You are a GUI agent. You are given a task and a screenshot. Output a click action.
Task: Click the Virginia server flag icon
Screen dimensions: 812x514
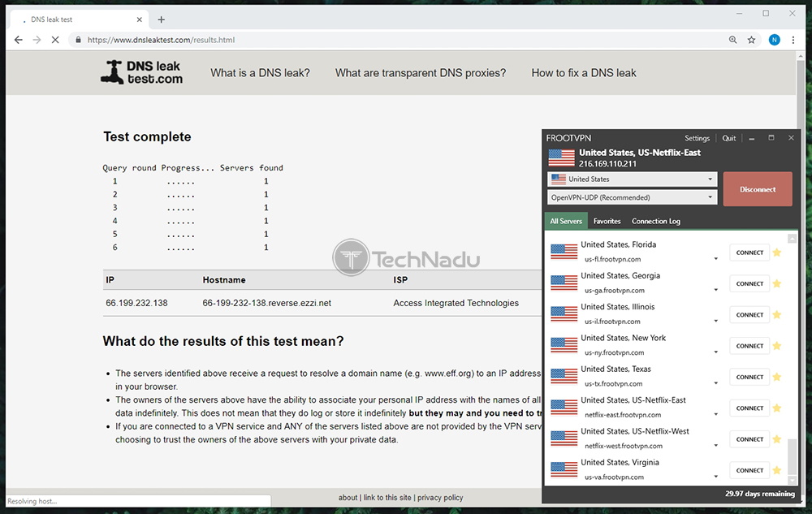564,469
